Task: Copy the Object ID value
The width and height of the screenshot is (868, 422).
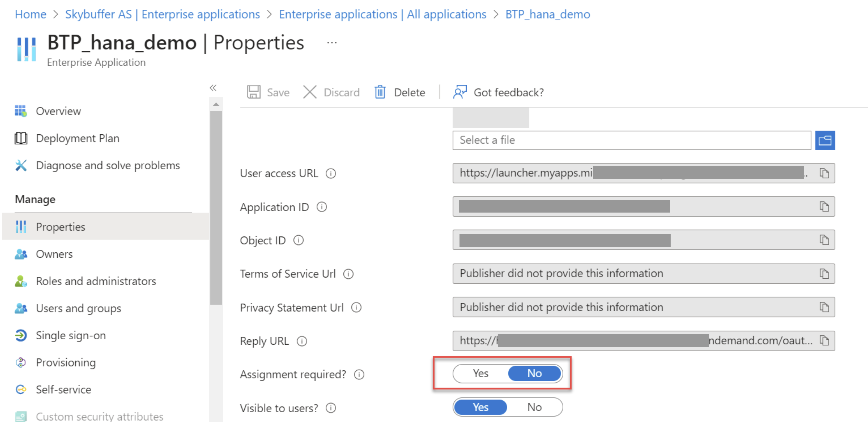Action: point(824,240)
